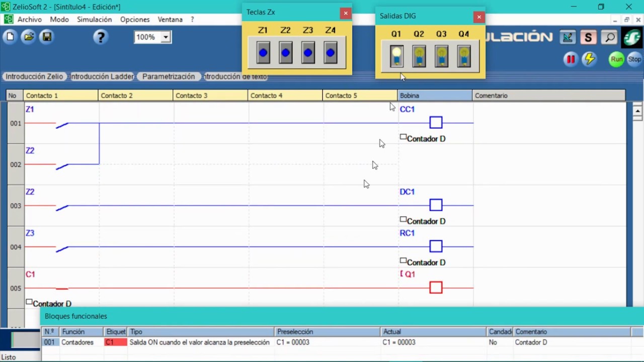Image resolution: width=644 pixels, height=362 pixels.
Task: Start the simulation with the green Run button
Action: click(617, 59)
